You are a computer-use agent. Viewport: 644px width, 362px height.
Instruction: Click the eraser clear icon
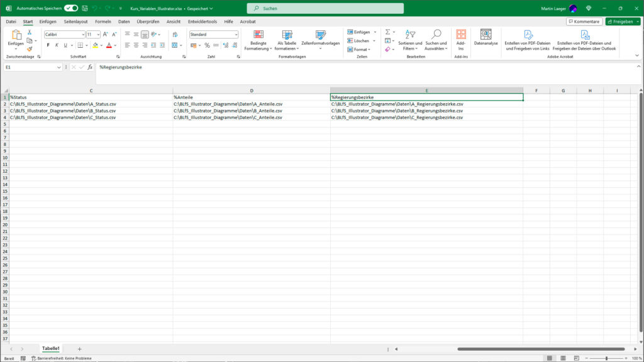tap(387, 49)
